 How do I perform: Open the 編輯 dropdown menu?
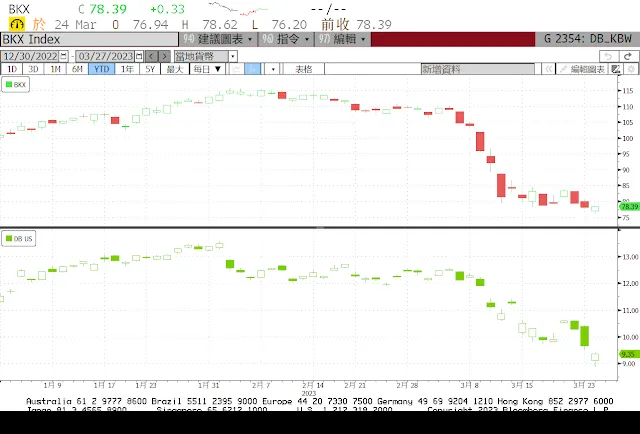coord(342,39)
